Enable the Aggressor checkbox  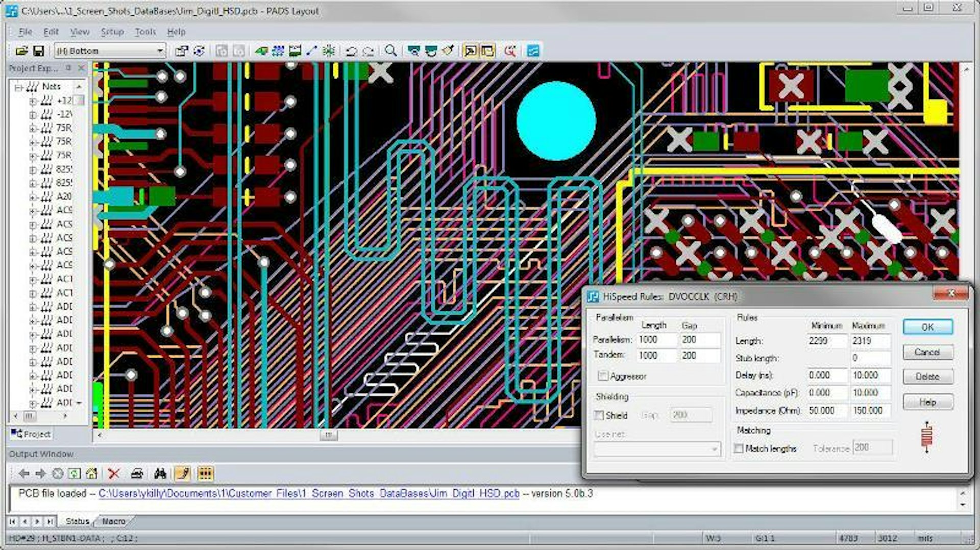[603, 376]
